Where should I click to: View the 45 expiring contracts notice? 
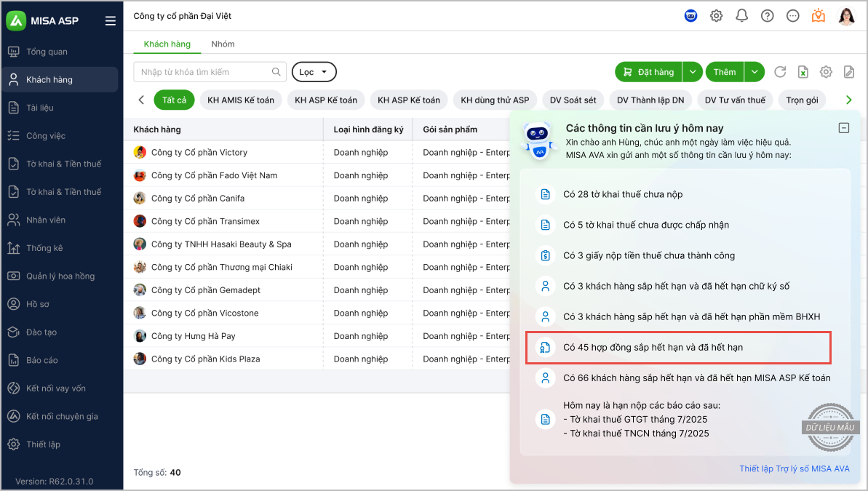pyautogui.click(x=678, y=348)
